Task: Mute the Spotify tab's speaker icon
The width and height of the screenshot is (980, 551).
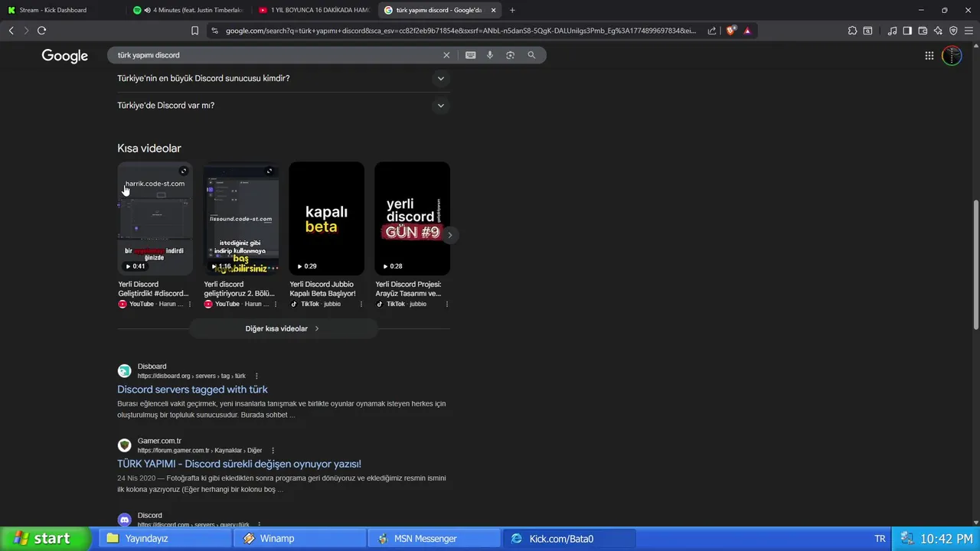Action: pos(147,10)
